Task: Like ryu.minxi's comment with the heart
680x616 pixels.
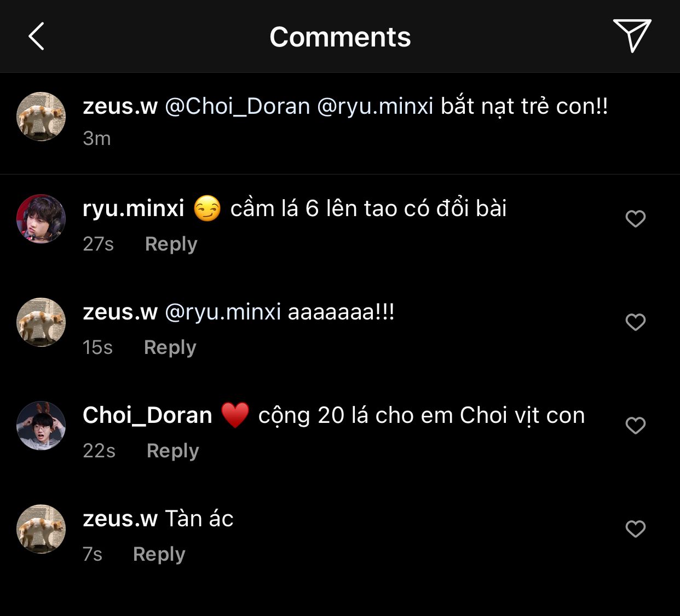Action: pyautogui.click(x=635, y=219)
